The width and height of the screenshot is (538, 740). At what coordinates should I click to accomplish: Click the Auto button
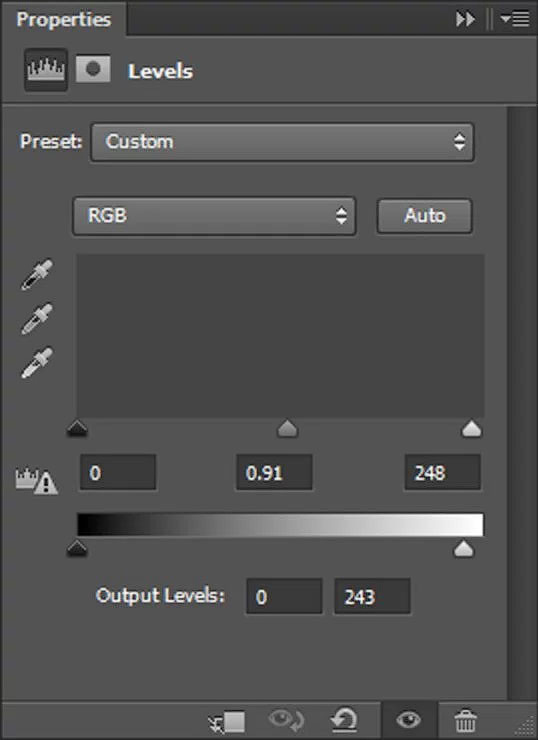[424, 216]
